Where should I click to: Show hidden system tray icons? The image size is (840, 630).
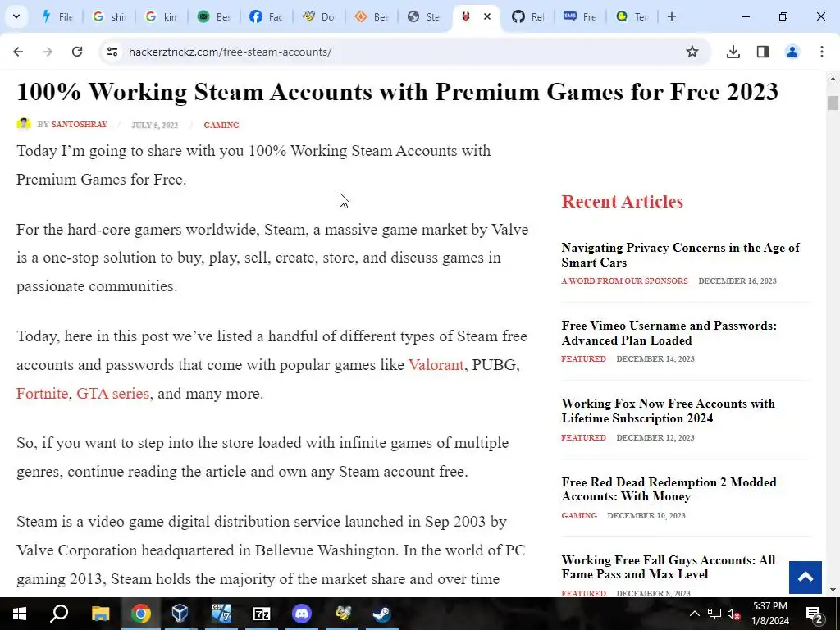pyautogui.click(x=694, y=614)
